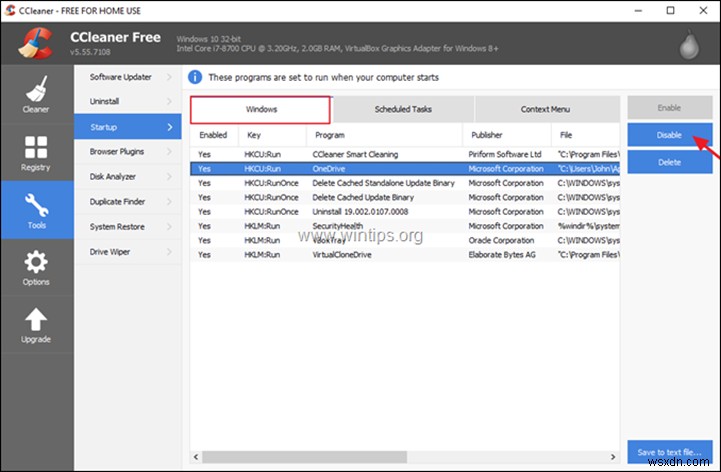Click the pear icon in header
The height and width of the screenshot is (472, 721).
point(689,45)
